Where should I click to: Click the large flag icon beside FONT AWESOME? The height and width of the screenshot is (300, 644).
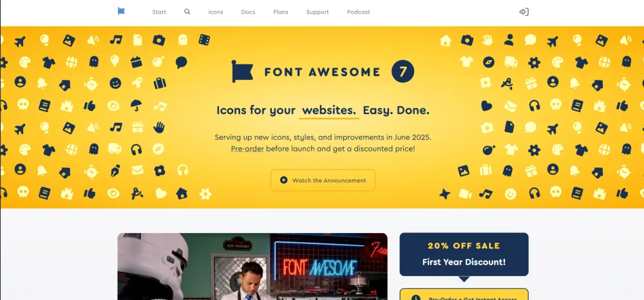click(242, 71)
